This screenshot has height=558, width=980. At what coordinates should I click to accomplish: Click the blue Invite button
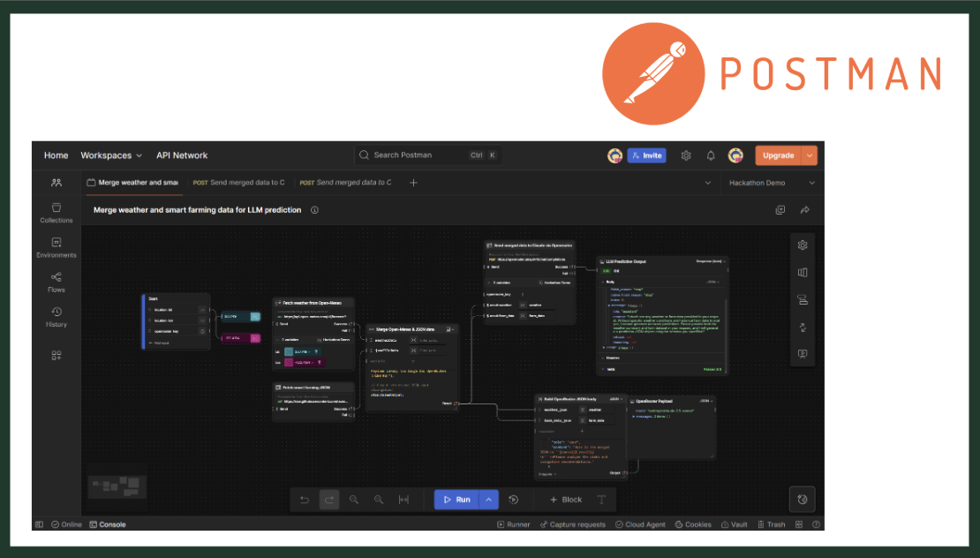pos(647,155)
